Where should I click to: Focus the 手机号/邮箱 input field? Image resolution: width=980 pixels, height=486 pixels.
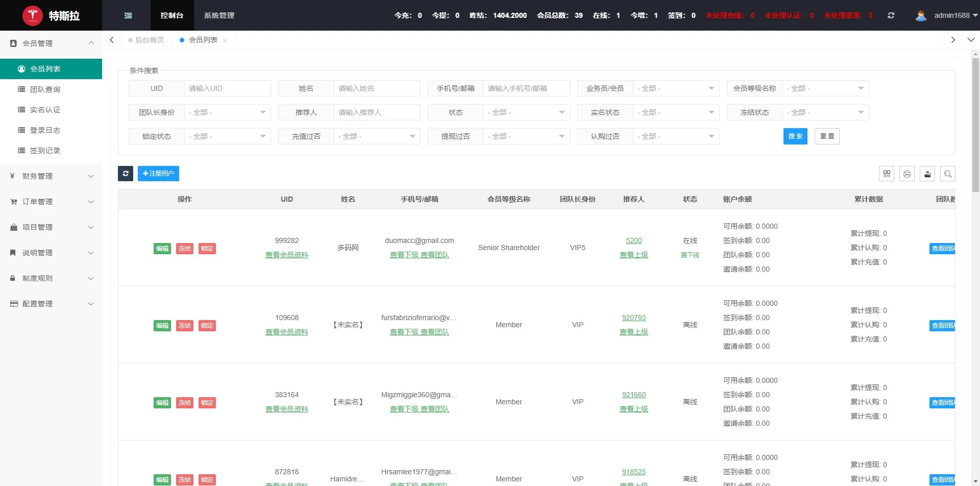click(x=526, y=88)
